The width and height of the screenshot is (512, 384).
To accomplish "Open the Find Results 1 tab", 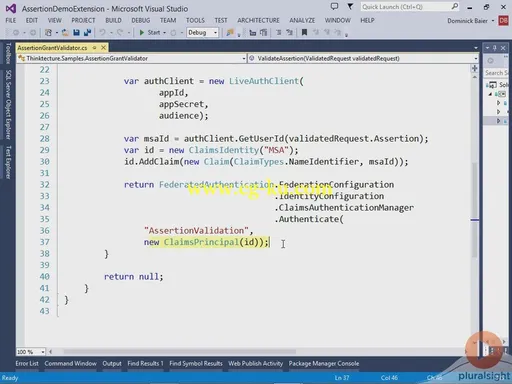I will coord(145,363).
